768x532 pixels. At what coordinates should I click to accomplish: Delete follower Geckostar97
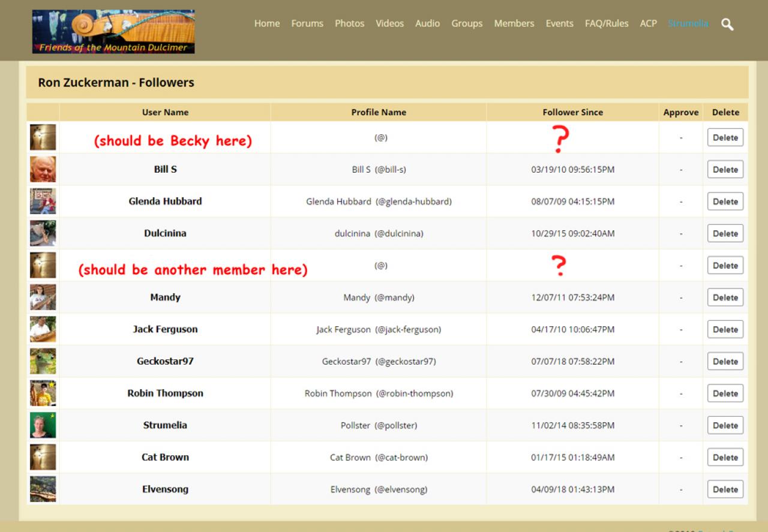pos(725,361)
